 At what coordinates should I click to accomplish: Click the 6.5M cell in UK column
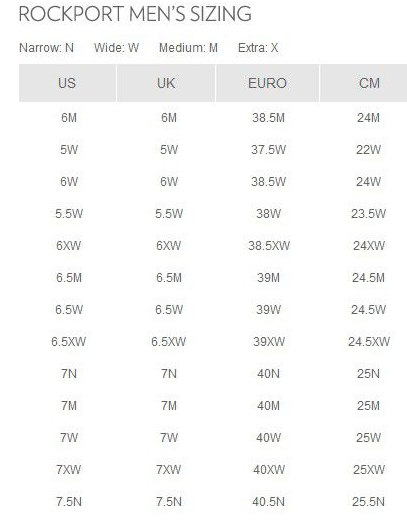169,278
